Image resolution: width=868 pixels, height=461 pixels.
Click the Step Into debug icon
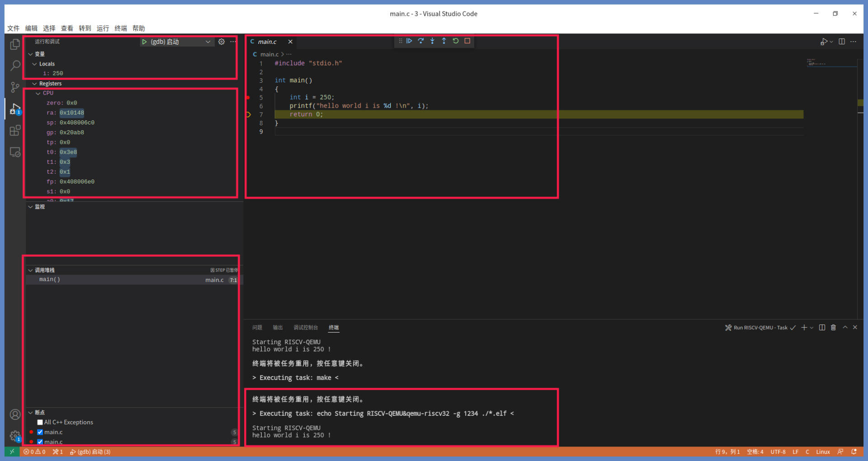tap(432, 41)
